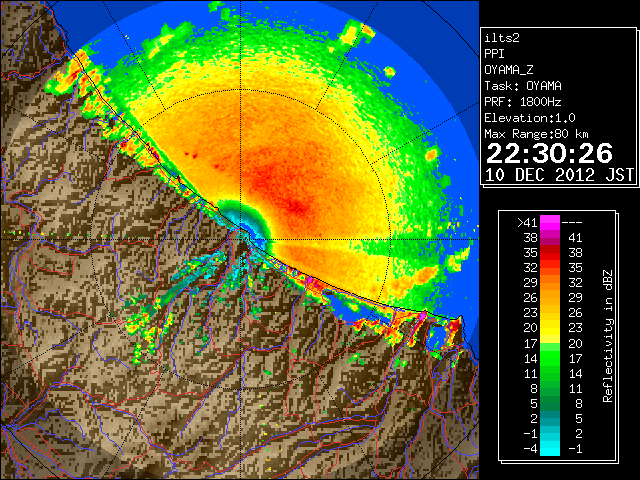
Task: Click the "PRF: 1800Hz" value
Action: (x=523, y=102)
